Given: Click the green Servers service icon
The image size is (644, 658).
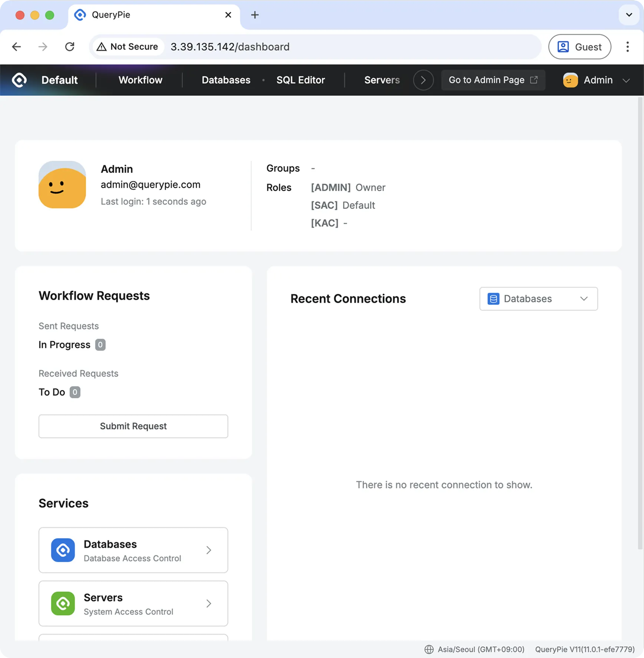Looking at the screenshot, I should tap(63, 604).
